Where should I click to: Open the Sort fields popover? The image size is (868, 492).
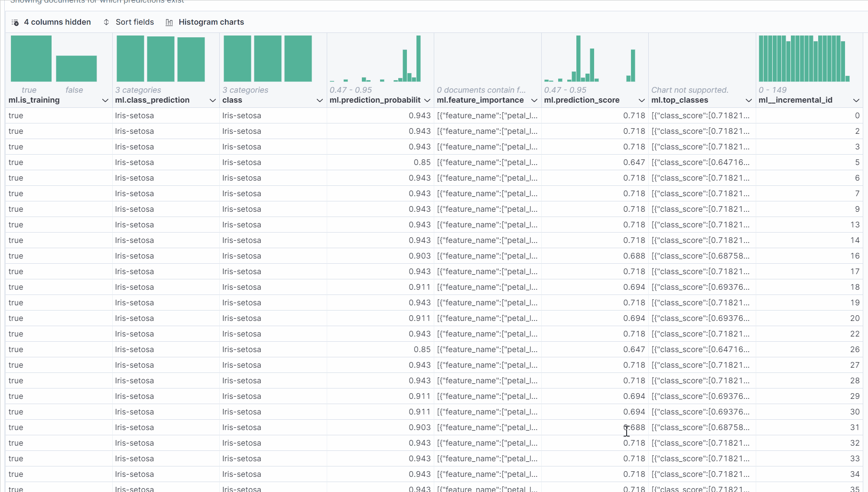(134, 22)
